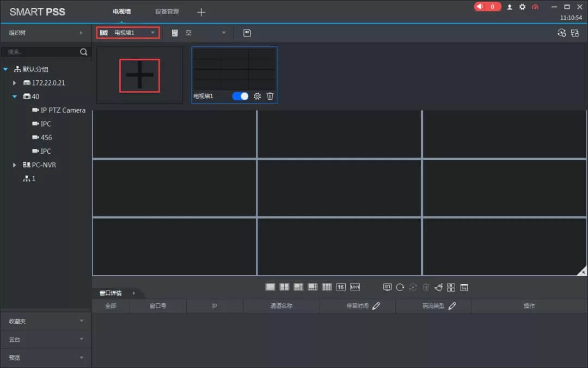This screenshot has width=588, height=368.
Task: Edit 停留时间 with the pencil icon
Action: (x=376, y=306)
